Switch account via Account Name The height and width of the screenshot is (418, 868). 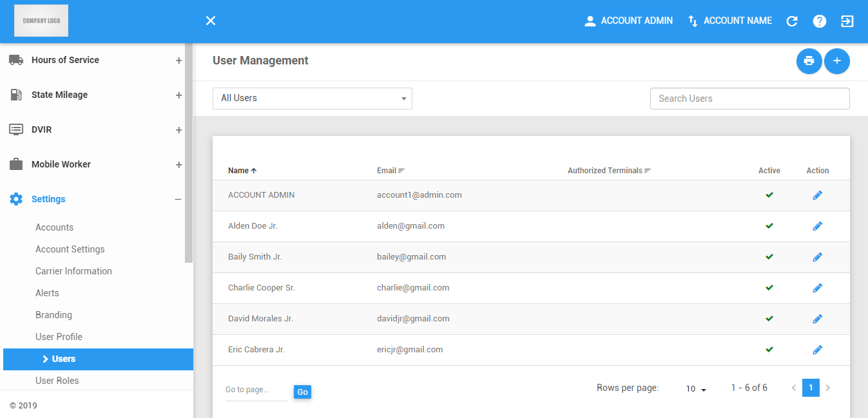tap(729, 21)
